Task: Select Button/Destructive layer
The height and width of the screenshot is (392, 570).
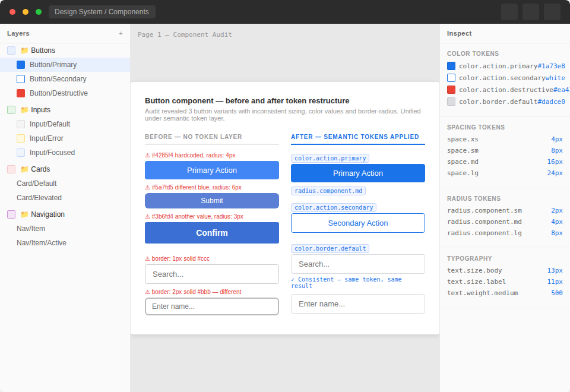Action: (x=65, y=93)
